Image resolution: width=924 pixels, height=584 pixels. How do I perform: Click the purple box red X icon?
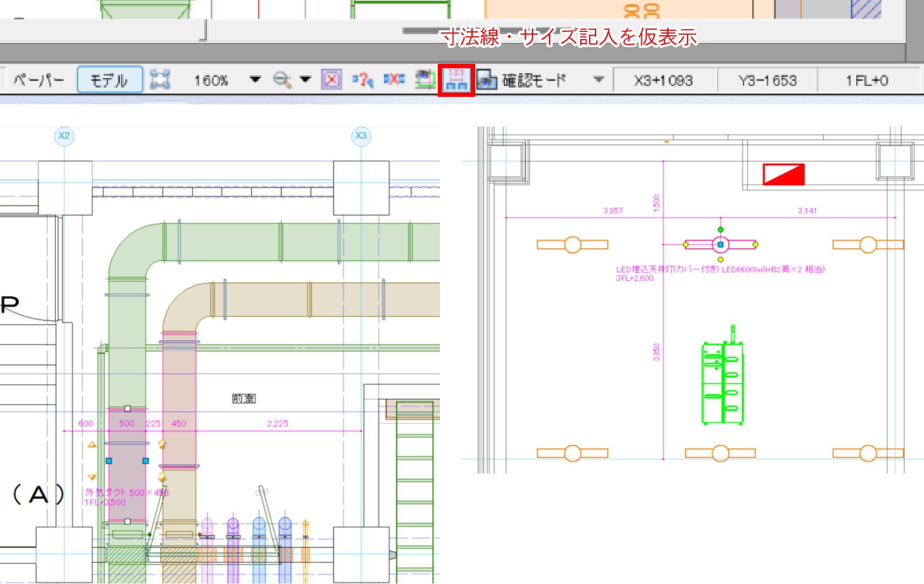pyautogui.click(x=331, y=80)
